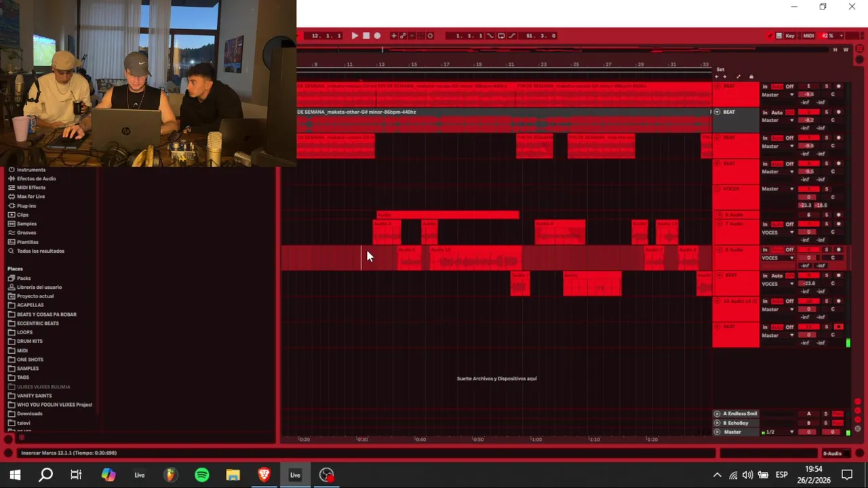Collapse the VOCES group track
The height and width of the screenshot is (488, 868).
tap(717, 189)
